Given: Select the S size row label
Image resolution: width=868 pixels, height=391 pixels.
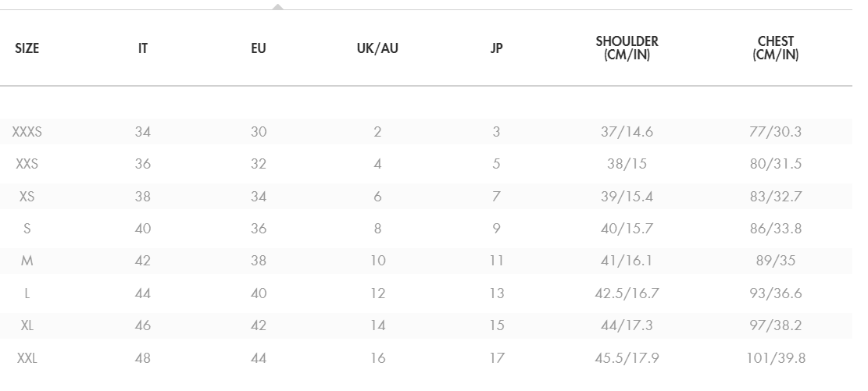Looking at the screenshot, I should coord(27,229).
